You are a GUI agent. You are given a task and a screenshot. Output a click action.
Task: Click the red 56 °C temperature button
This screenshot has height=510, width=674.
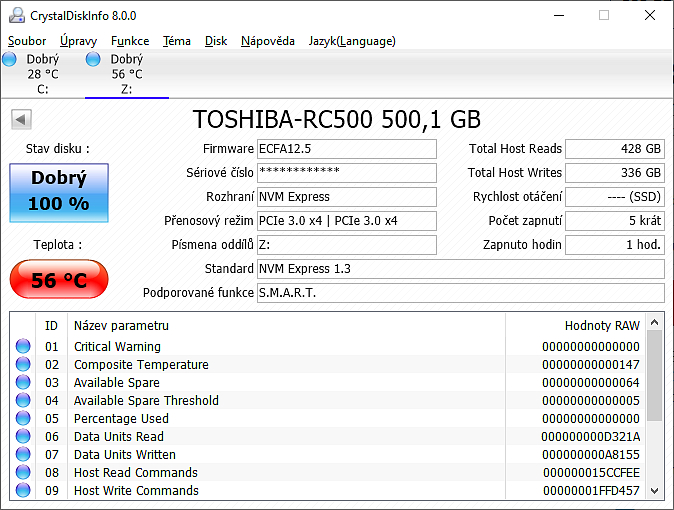tap(59, 280)
